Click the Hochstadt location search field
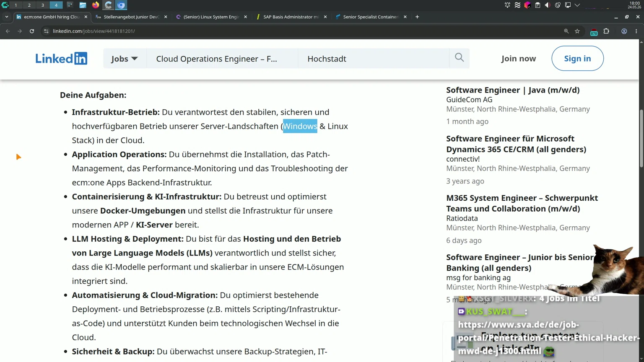The height and width of the screenshot is (362, 644). (x=374, y=59)
